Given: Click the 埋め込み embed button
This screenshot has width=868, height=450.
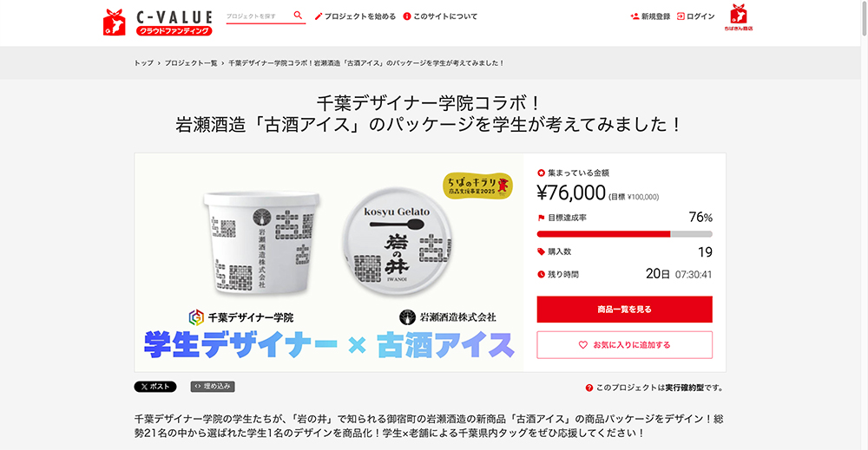Looking at the screenshot, I should pyautogui.click(x=213, y=387).
